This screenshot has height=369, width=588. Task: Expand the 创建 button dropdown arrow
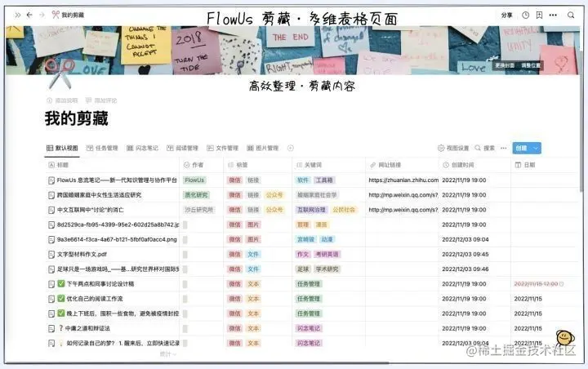[537, 148]
